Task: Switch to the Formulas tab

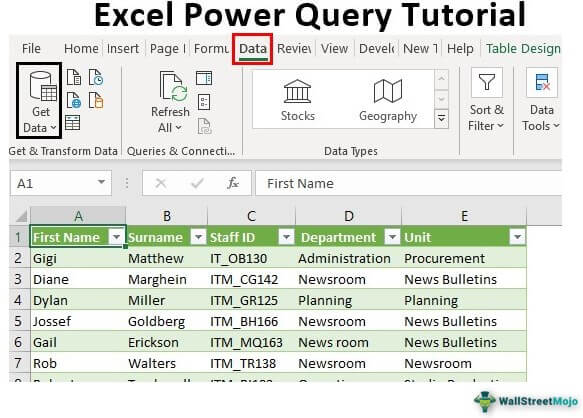Action: coord(211,49)
